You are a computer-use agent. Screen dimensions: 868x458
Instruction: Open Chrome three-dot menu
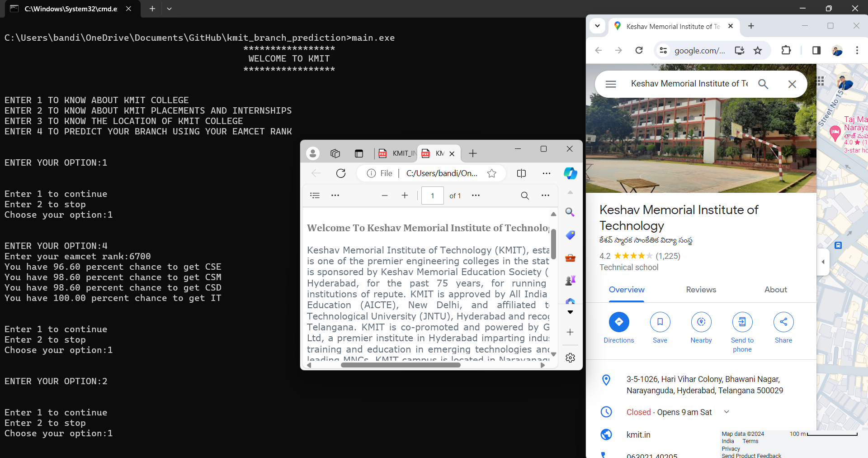click(x=857, y=50)
